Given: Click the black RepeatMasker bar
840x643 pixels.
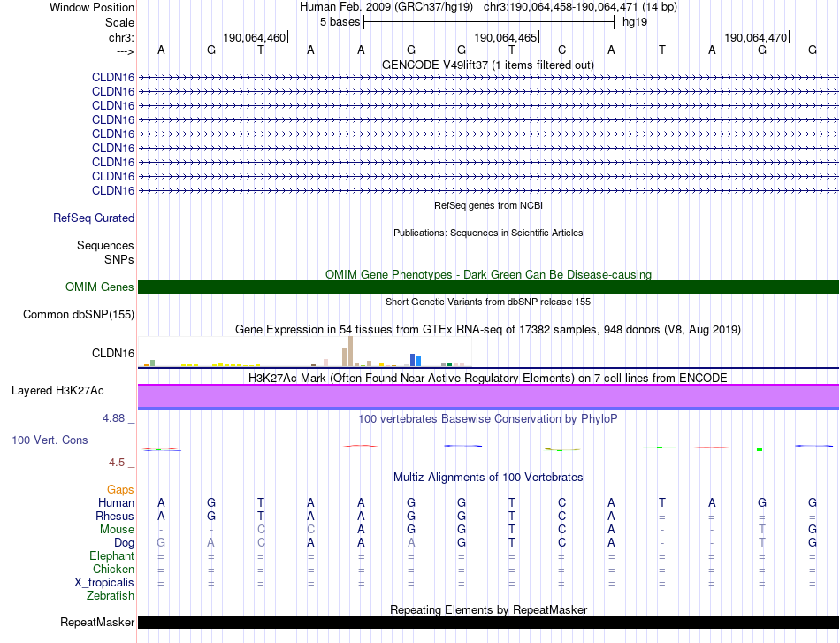Looking at the screenshot, I should pyautogui.click(x=488, y=622).
